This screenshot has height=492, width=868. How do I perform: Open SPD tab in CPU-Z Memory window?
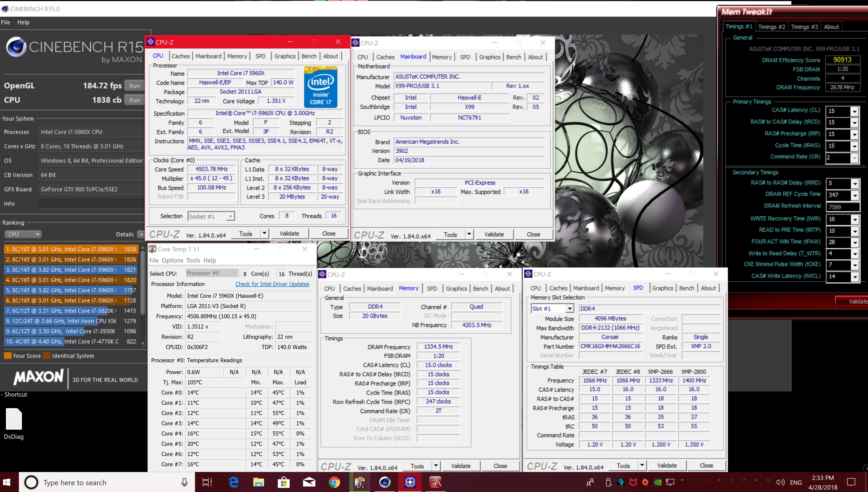(x=432, y=289)
